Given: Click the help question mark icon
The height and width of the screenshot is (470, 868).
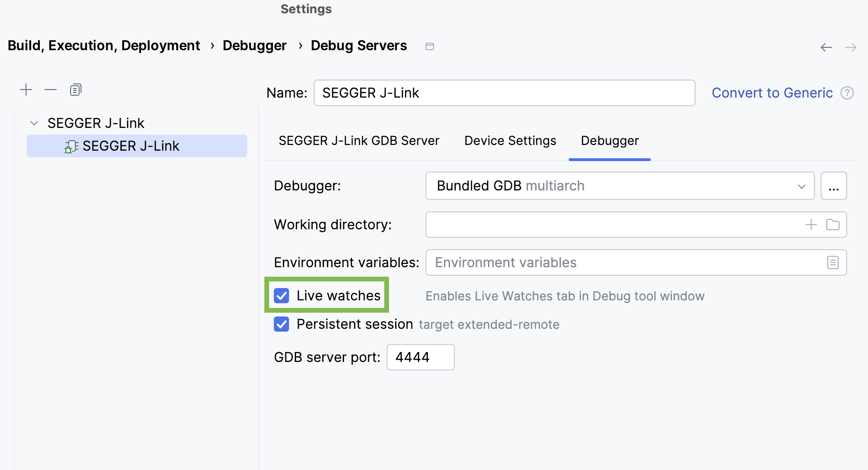Looking at the screenshot, I should point(847,93).
